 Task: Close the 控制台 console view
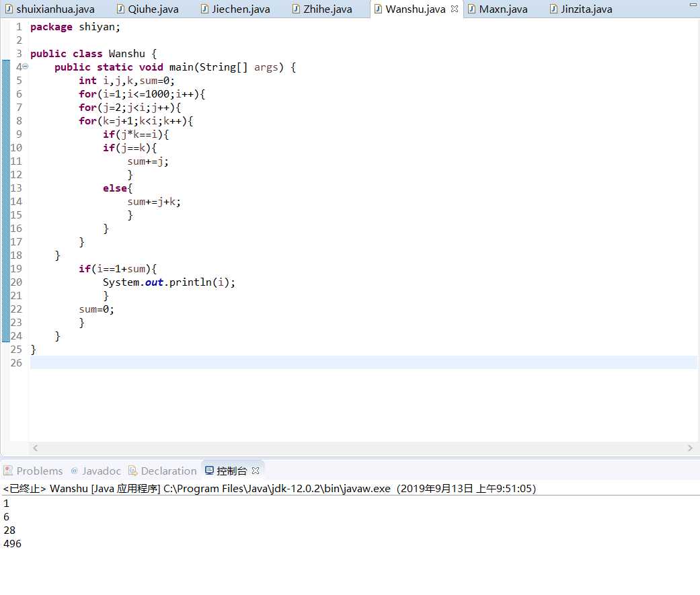pos(256,471)
